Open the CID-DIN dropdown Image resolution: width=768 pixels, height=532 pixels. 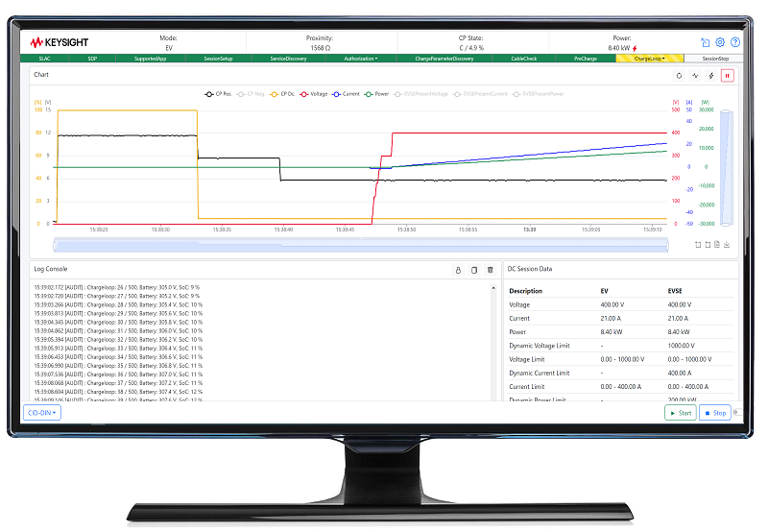(x=42, y=413)
